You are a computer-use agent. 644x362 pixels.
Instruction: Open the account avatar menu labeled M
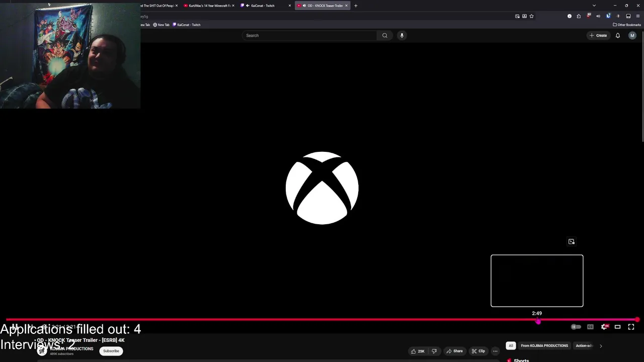[x=632, y=35]
